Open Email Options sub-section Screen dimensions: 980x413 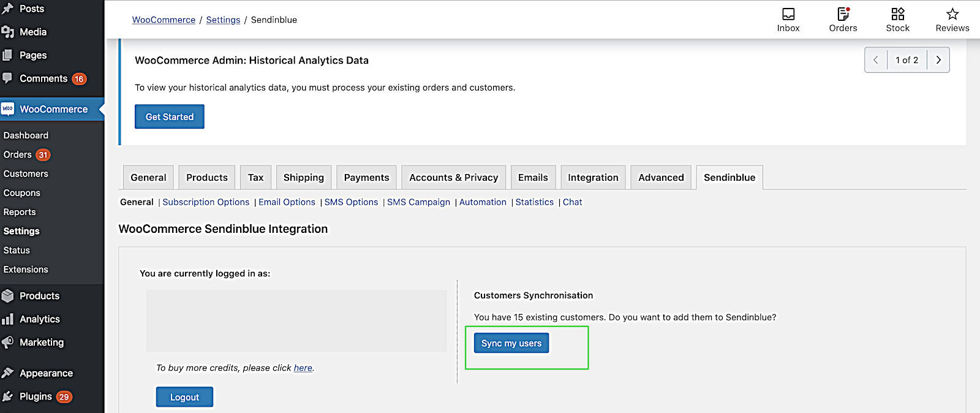287,202
